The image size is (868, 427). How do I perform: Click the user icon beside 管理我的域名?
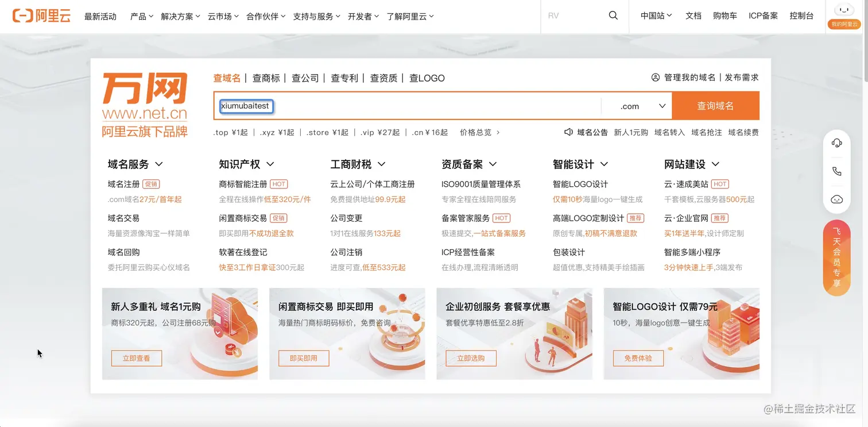[656, 78]
